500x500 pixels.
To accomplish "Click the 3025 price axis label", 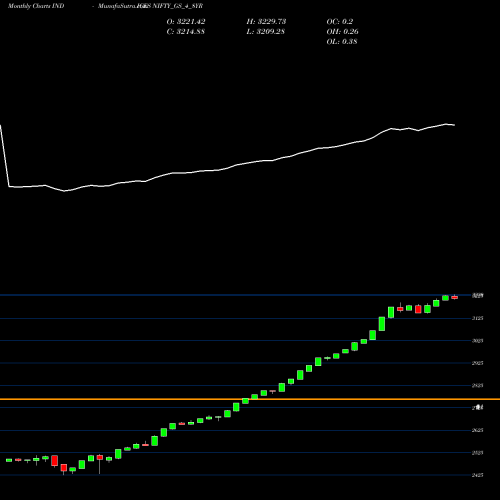I will (478, 341).
